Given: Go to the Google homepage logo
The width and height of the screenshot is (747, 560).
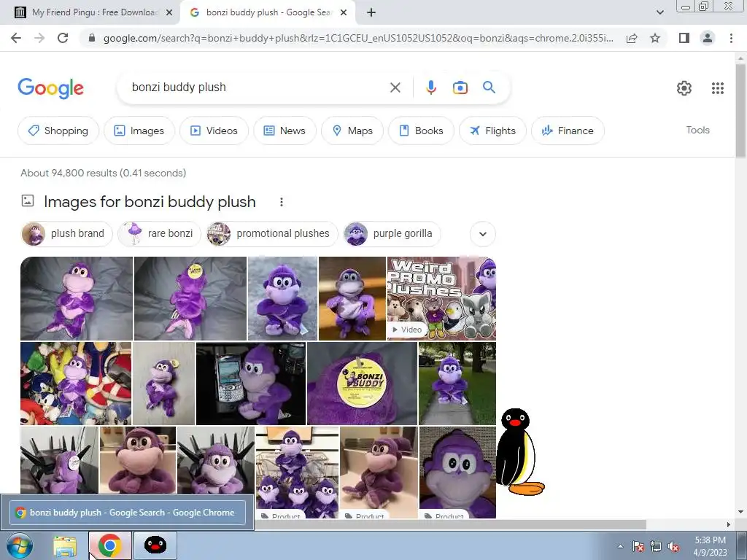Looking at the screenshot, I should pos(50,88).
